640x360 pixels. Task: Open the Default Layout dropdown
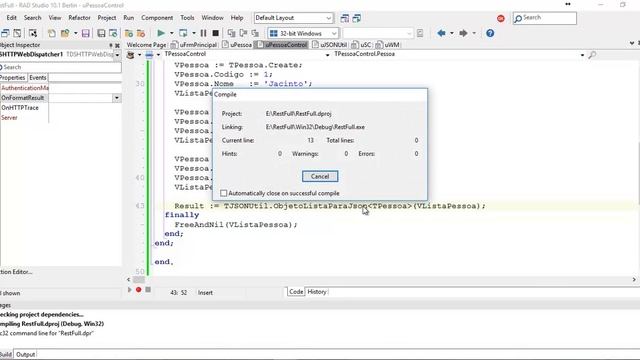[329, 18]
